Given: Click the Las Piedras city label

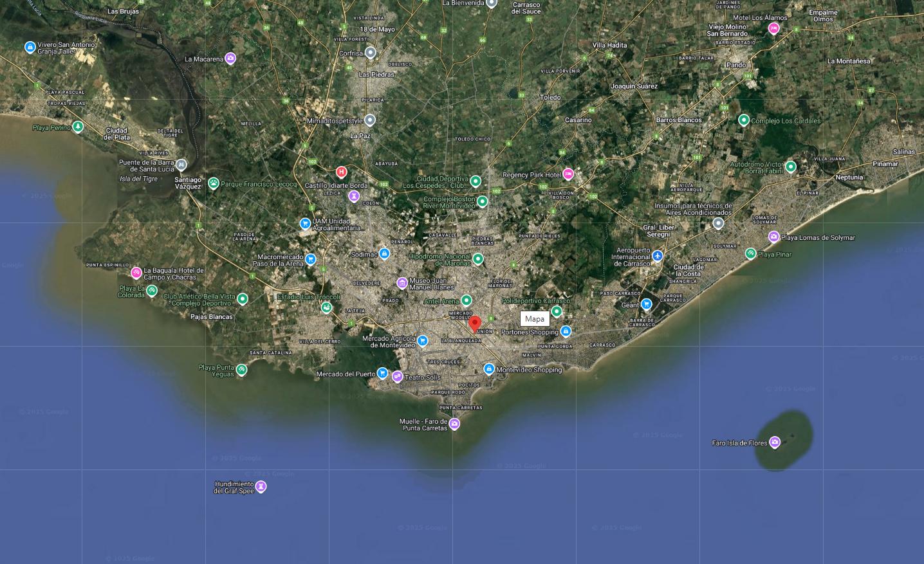Looking at the screenshot, I should (x=376, y=75).
